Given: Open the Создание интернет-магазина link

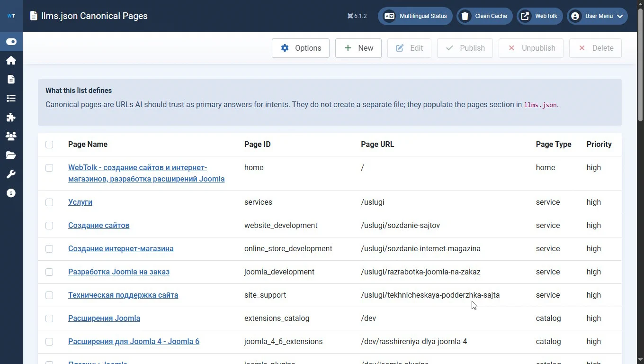Looking at the screenshot, I should pos(121,249).
